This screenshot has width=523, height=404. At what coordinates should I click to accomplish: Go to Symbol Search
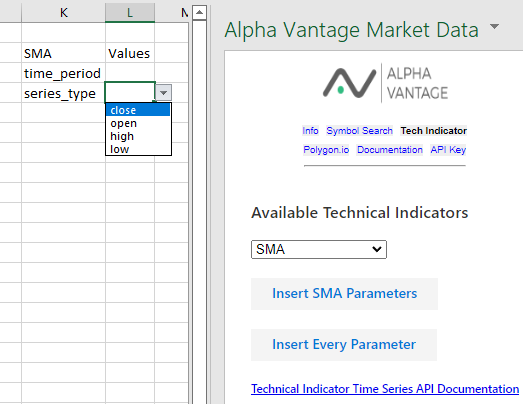click(x=359, y=131)
